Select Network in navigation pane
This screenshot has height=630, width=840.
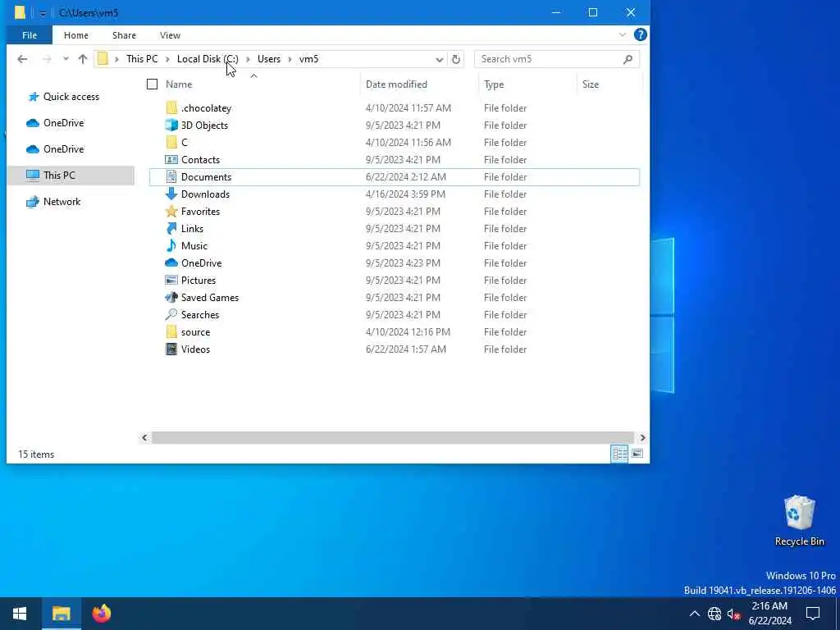point(62,202)
